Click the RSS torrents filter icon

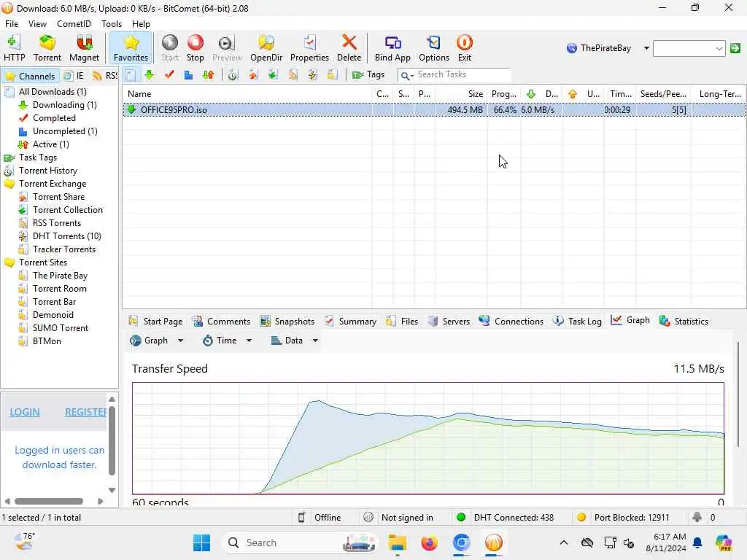[293, 75]
